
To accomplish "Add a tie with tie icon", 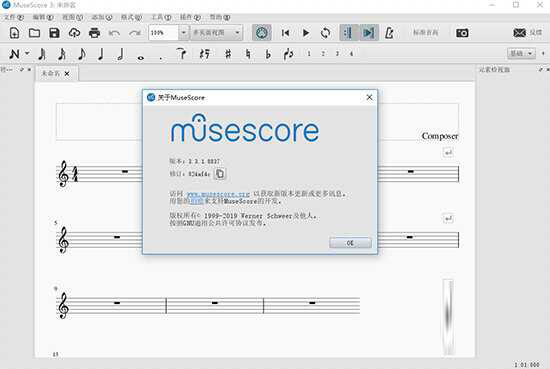I will [x=182, y=54].
